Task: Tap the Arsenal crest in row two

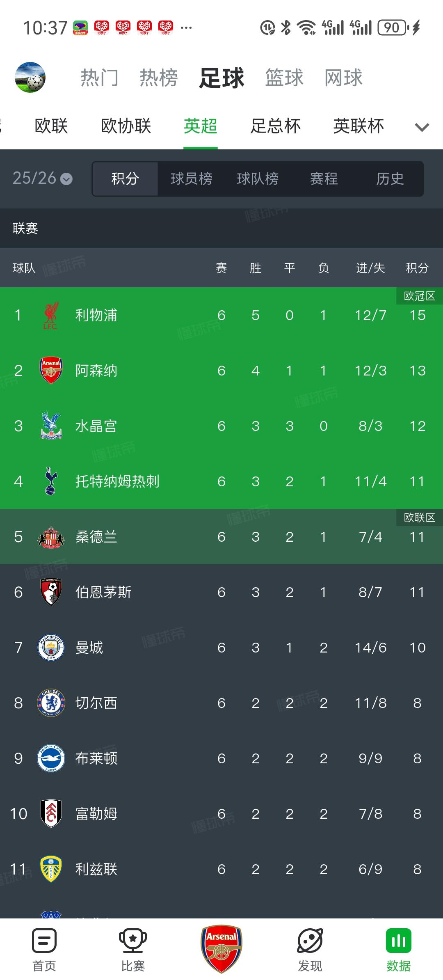Action: pyautogui.click(x=51, y=371)
